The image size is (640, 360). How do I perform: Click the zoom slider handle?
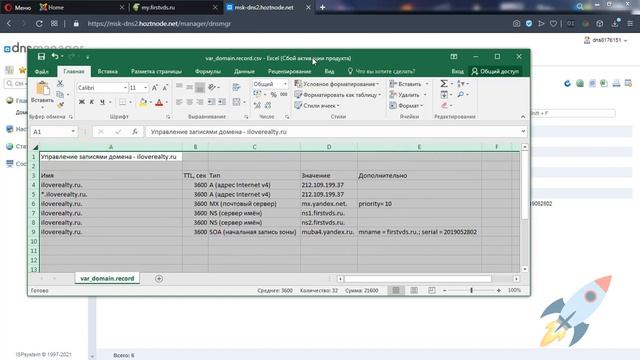pyautogui.click(x=471, y=290)
